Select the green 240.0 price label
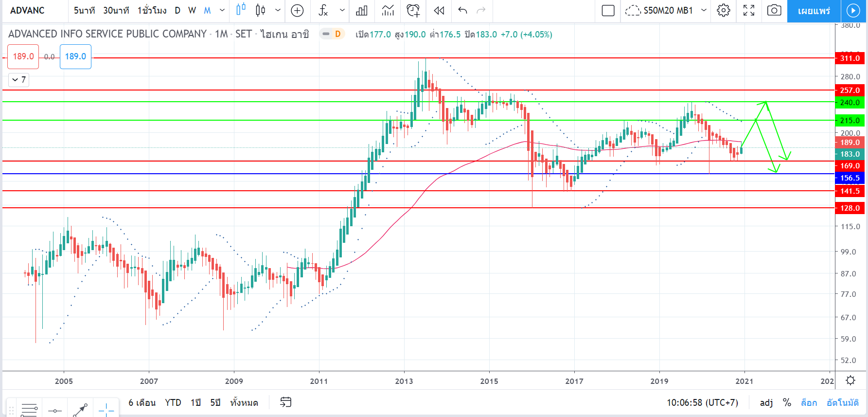 pyautogui.click(x=850, y=102)
